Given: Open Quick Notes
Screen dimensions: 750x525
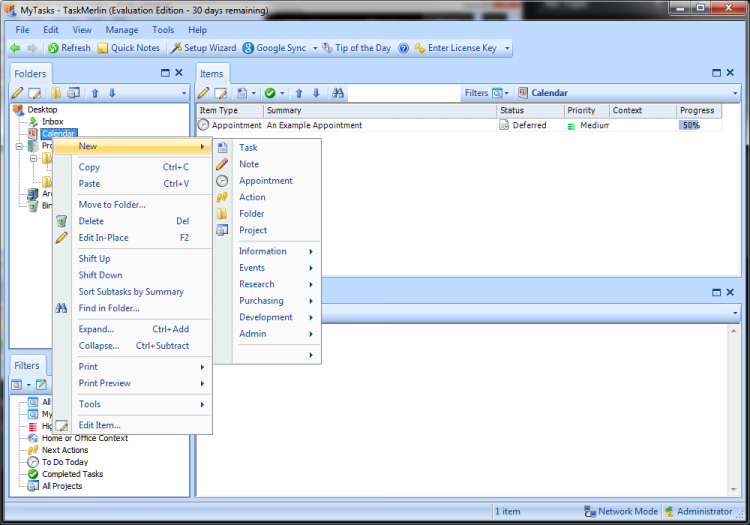Looking at the screenshot, I should [129, 48].
